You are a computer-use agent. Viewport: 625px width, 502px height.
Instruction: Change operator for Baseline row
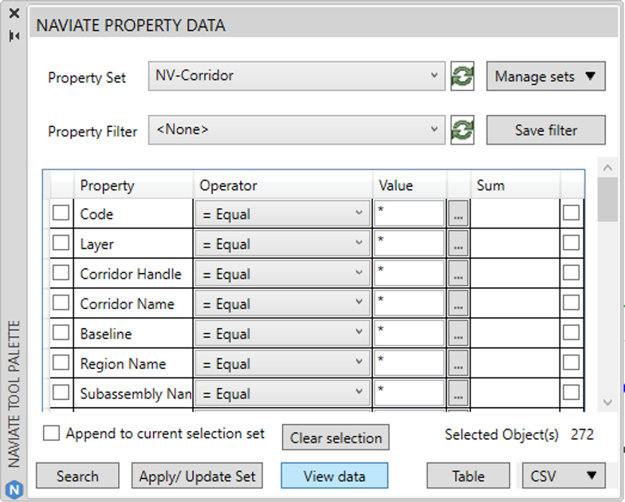coord(283,333)
